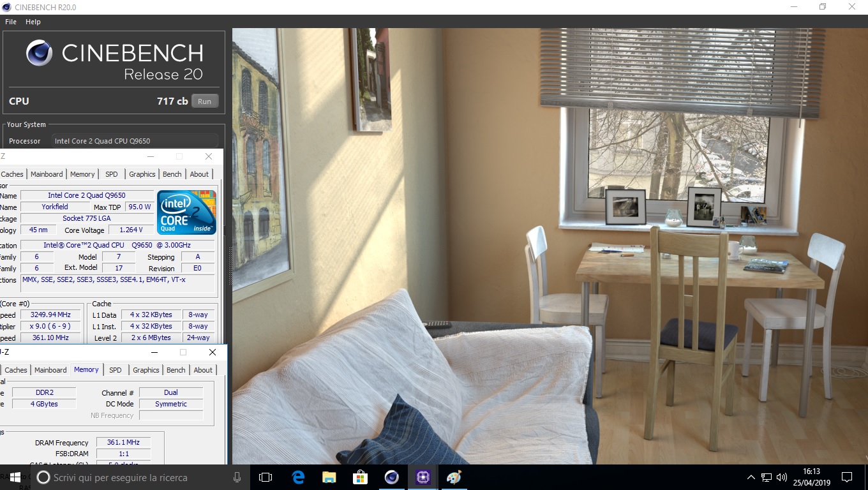Open Paint from the taskbar
868x490 pixels.
[454, 477]
